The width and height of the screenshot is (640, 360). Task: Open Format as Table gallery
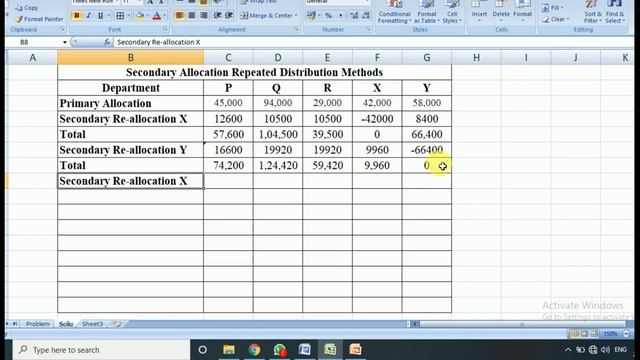(x=427, y=12)
